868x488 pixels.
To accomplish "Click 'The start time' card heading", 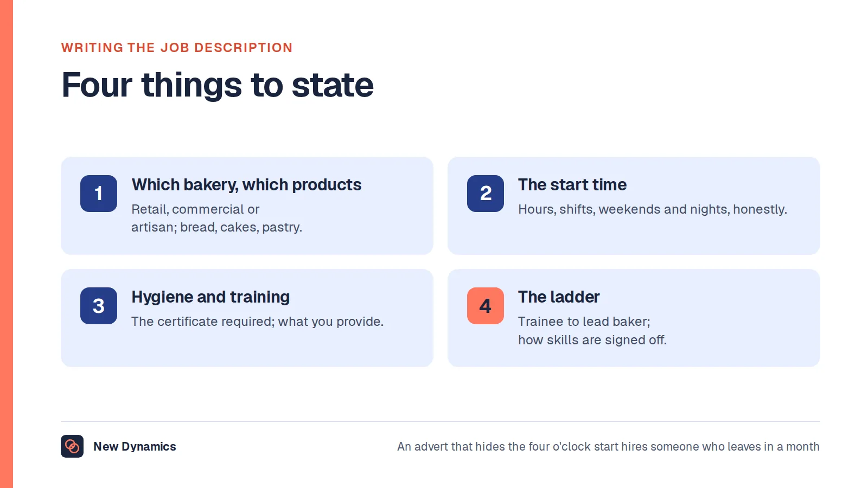I will (x=572, y=185).
